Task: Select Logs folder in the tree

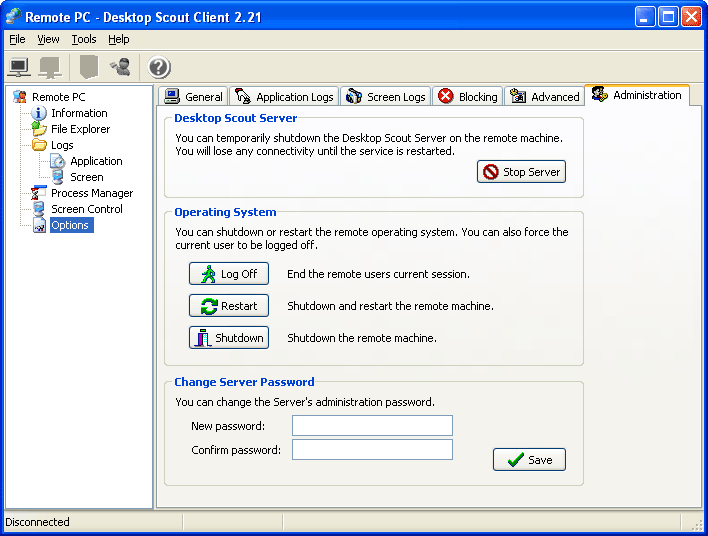Action: tap(62, 145)
